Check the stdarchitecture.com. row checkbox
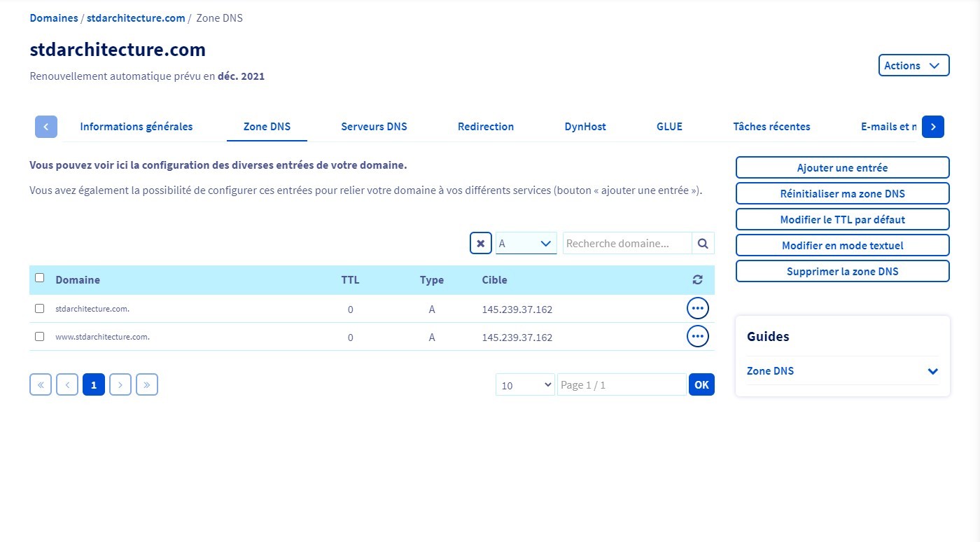 point(40,308)
